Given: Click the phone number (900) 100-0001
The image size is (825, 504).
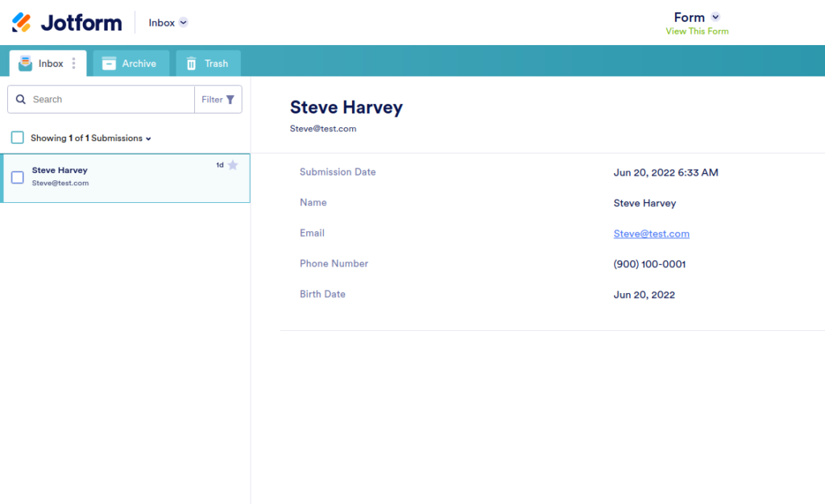Looking at the screenshot, I should click(x=649, y=264).
